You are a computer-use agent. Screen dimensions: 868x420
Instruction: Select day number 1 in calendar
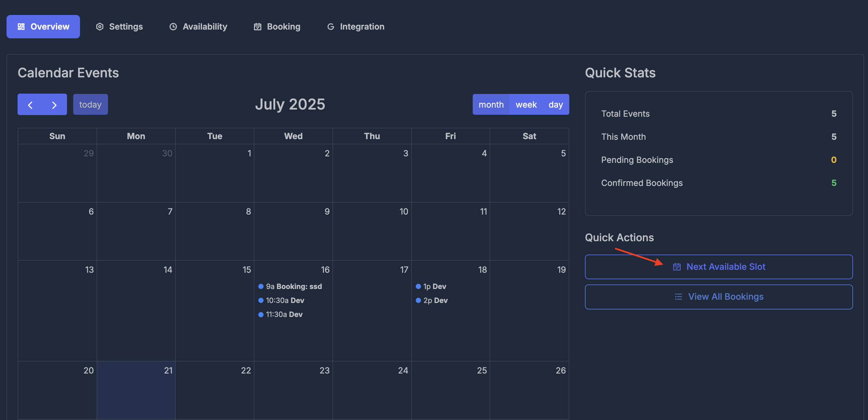249,153
